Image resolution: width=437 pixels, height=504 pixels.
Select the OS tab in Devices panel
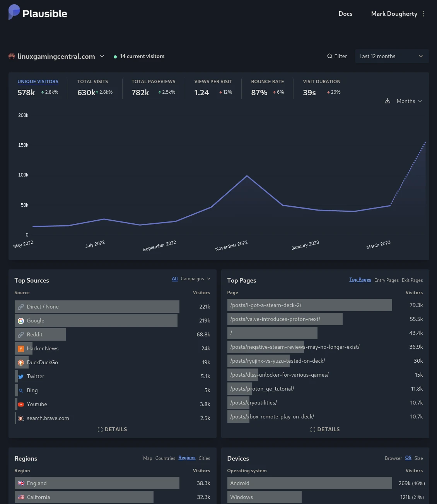pyautogui.click(x=408, y=458)
